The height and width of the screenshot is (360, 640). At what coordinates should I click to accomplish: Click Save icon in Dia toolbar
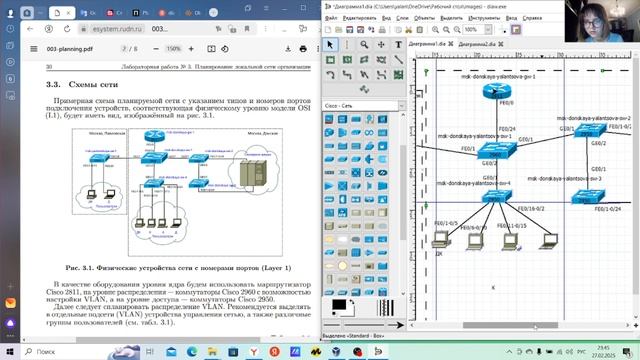(349, 30)
